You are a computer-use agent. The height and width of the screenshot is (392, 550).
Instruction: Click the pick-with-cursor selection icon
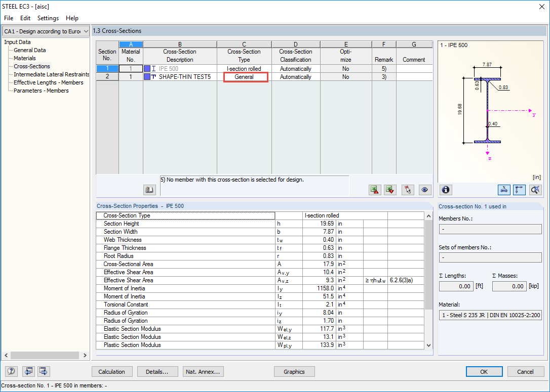click(408, 190)
